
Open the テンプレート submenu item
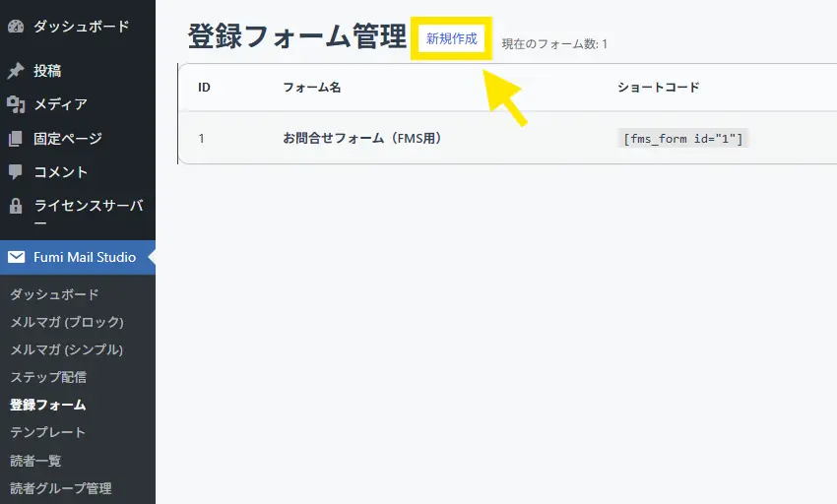[48, 432]
